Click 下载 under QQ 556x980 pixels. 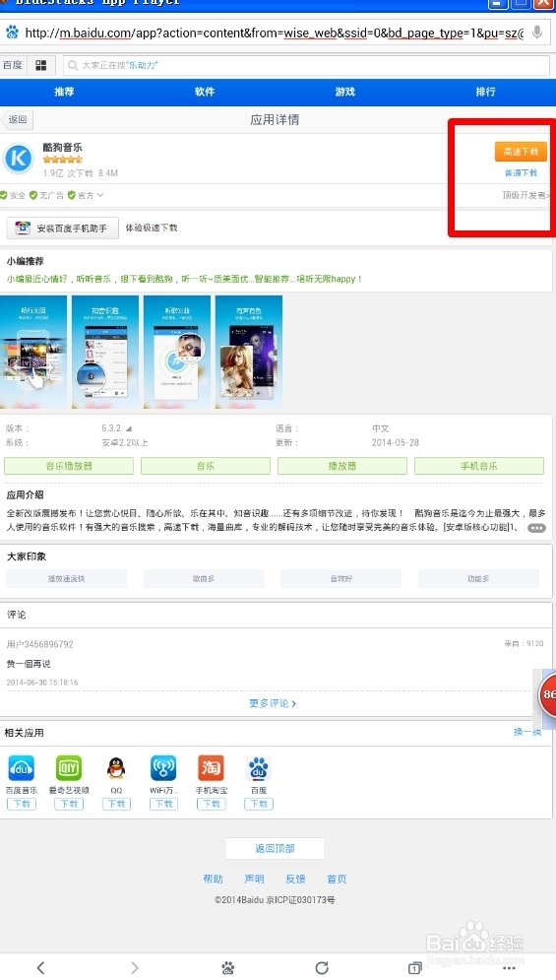tap(116, 804)
